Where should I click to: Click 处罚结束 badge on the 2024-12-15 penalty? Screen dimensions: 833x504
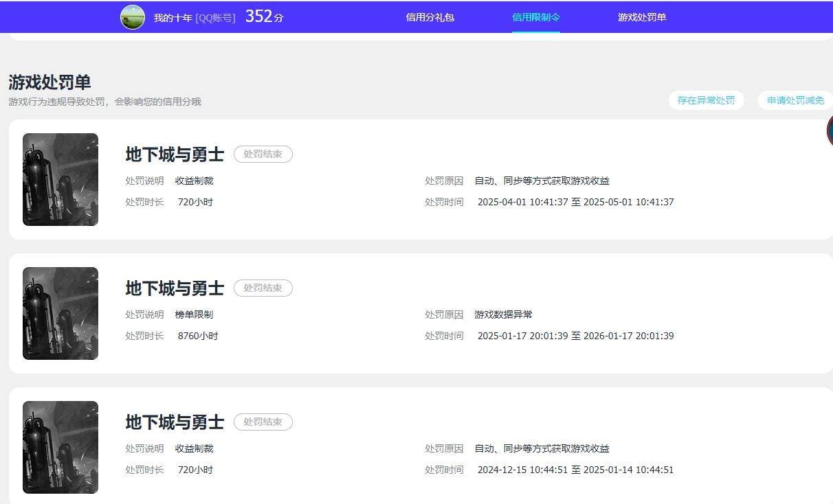point(263,422)
